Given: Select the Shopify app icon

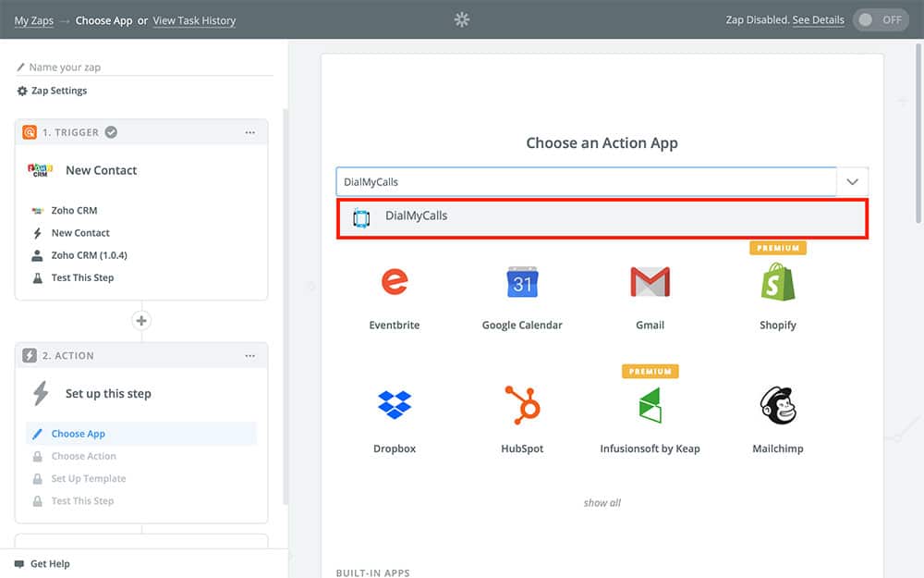Looking at the screenshot, I should (777, 282).
